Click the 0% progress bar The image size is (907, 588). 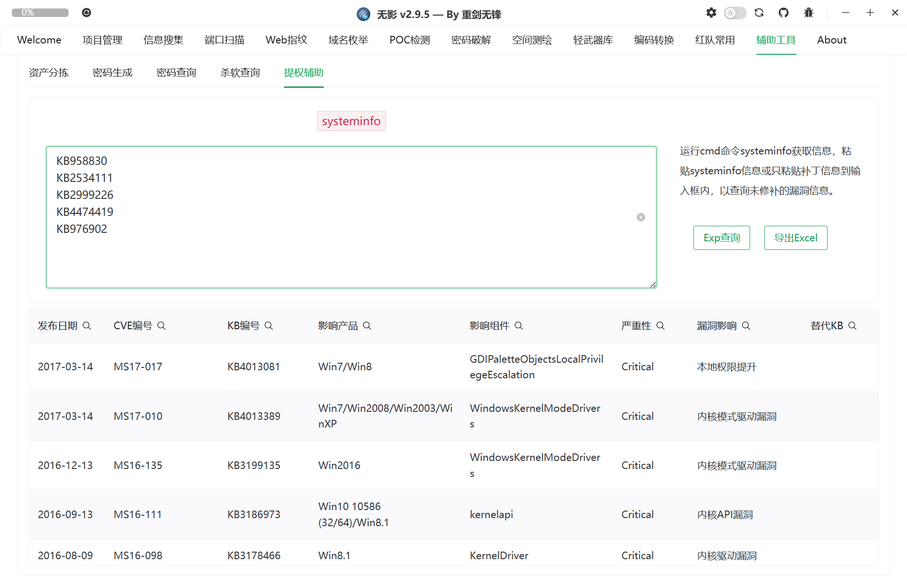tap(40, 13)
